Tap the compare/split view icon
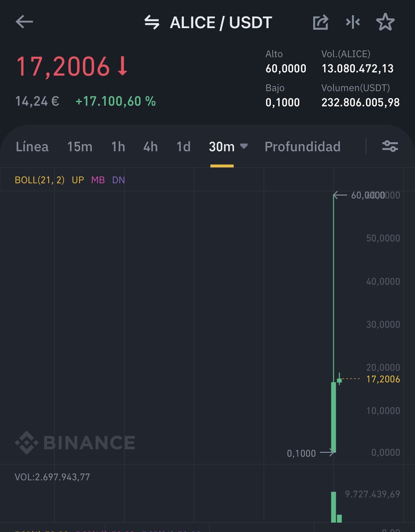The height and width of the screenshot is (532, 415). point(353,22)
